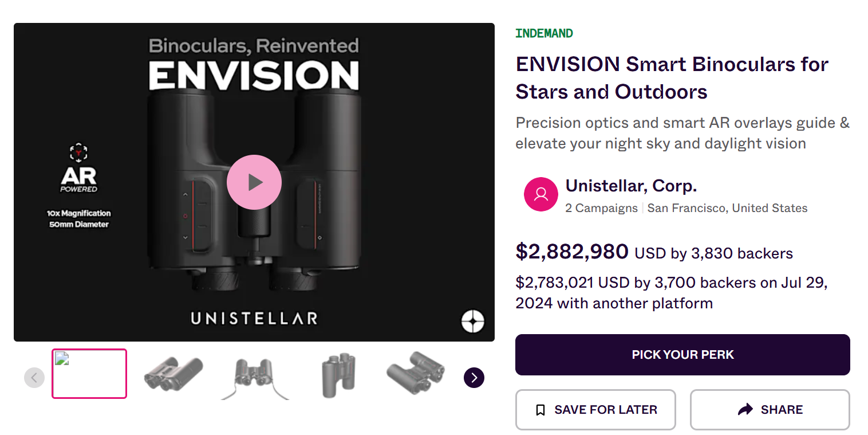Open the Unistellar, Corp. campaigner link
The image size is (868, 435).
tap(631, 186)
